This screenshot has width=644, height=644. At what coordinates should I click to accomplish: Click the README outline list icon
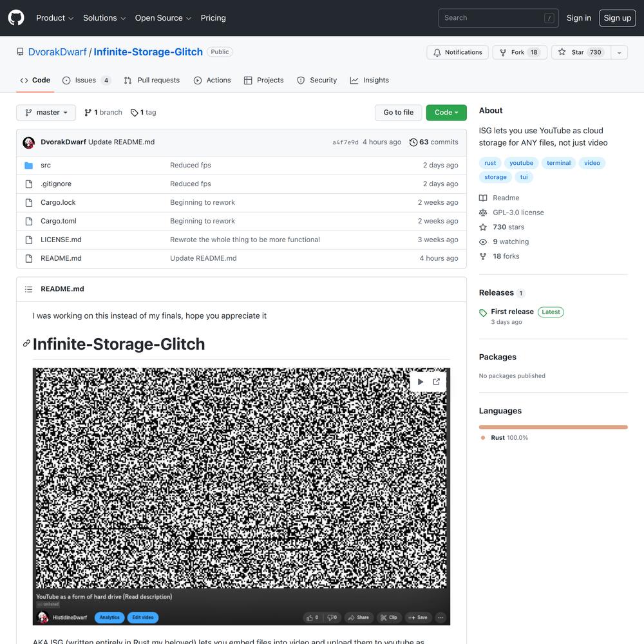click(29, 289)
